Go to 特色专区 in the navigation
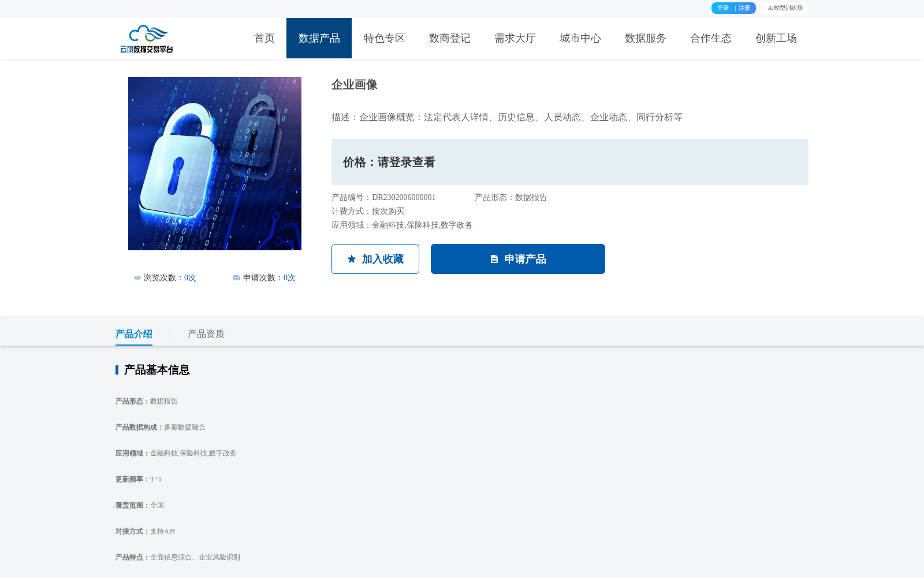Screen dimensions: 924x578 coord(384,38)
